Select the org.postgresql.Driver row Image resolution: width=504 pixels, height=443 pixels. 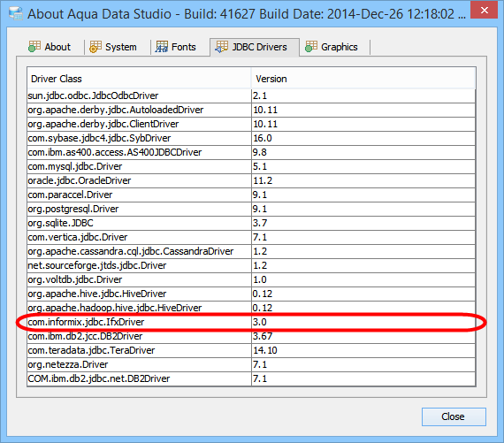click(x=251, y=209)
